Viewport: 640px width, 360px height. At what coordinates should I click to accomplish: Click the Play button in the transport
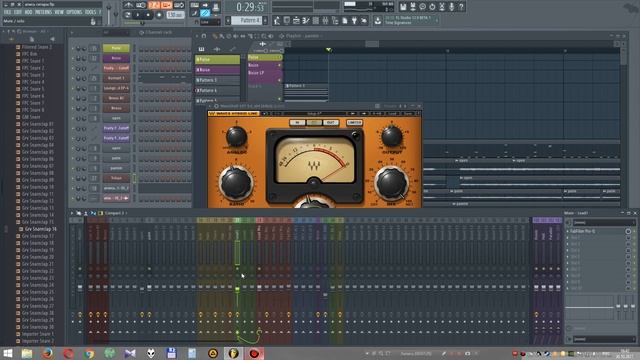[138, 15]
